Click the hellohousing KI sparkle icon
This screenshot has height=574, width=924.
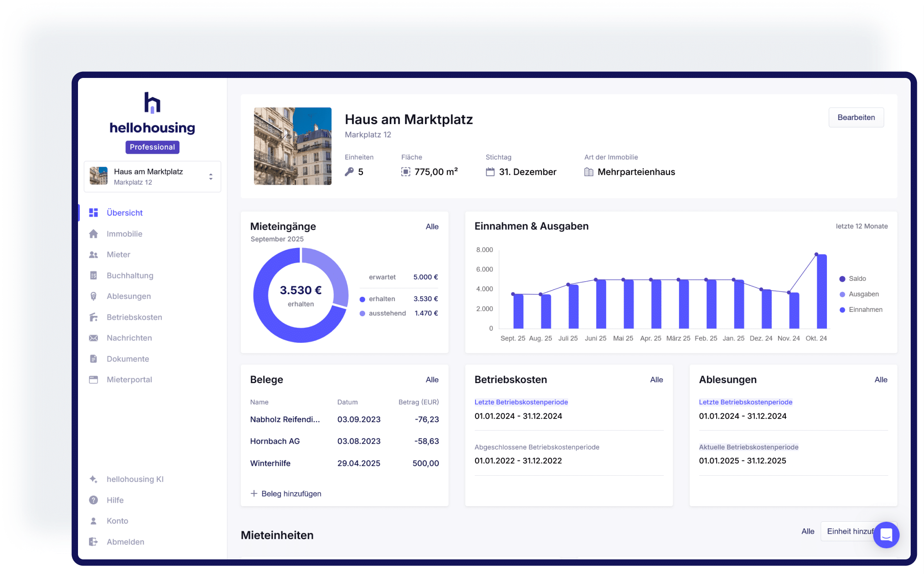pos(94,479)
